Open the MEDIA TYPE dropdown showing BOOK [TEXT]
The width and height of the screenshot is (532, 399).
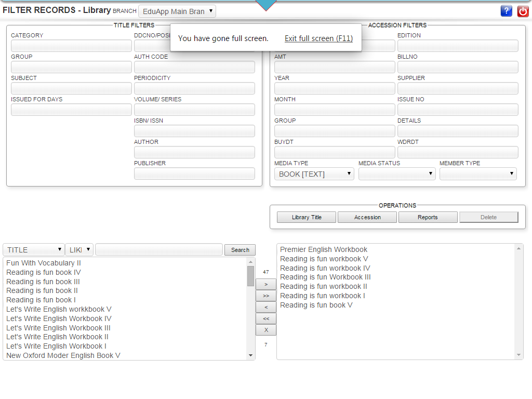pos(313,173)
